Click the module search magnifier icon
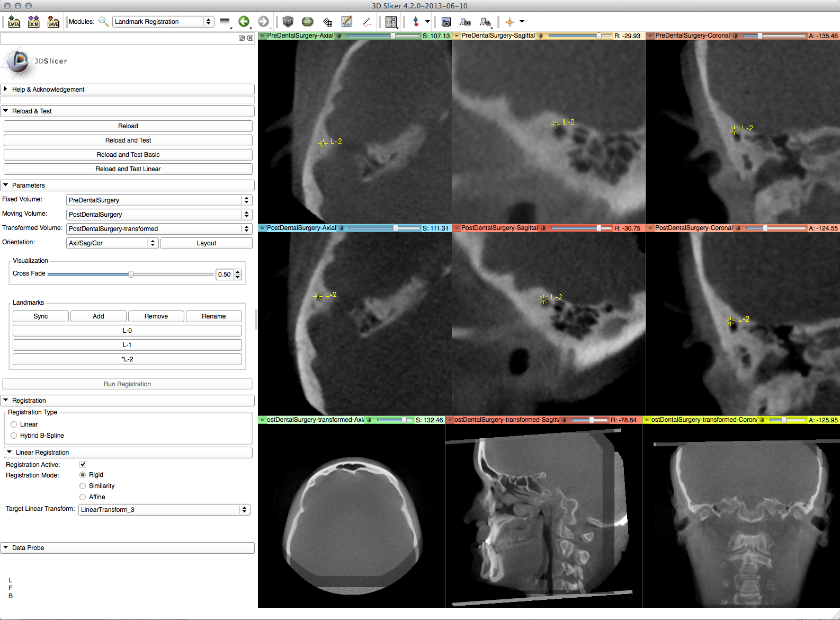 click(x=104, y=22)
